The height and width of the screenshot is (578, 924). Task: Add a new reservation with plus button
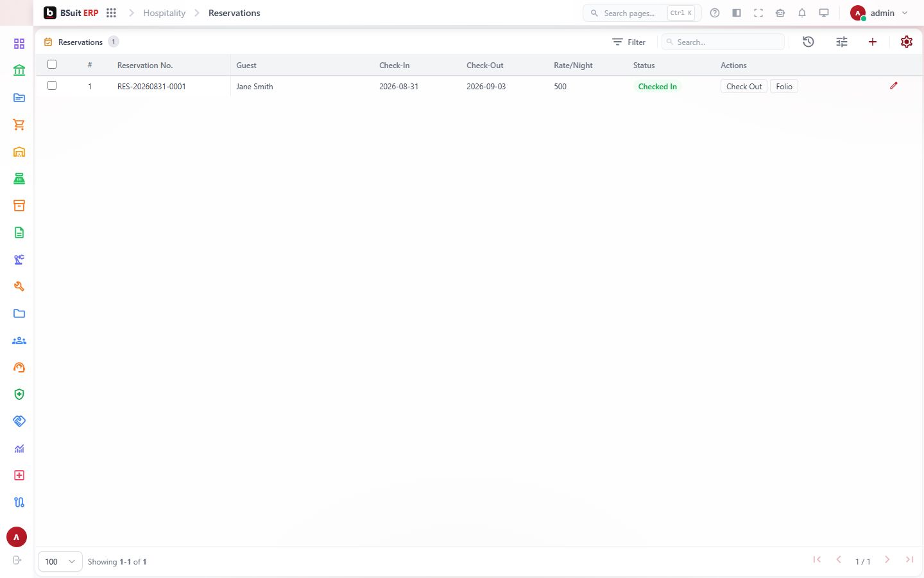(x=873, y=42)
